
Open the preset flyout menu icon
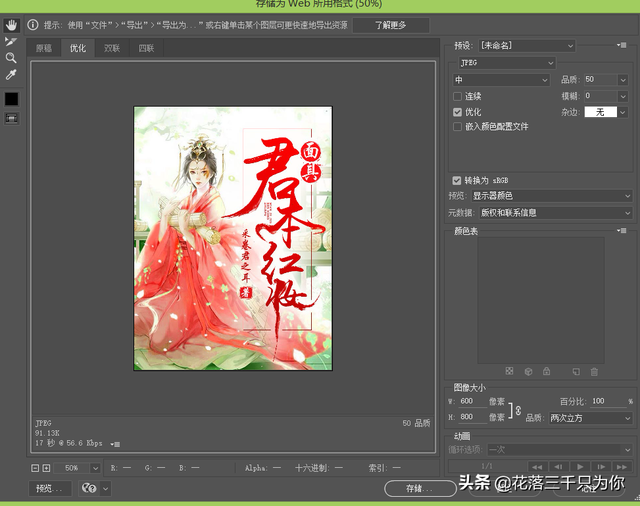[x=622, y=45]
